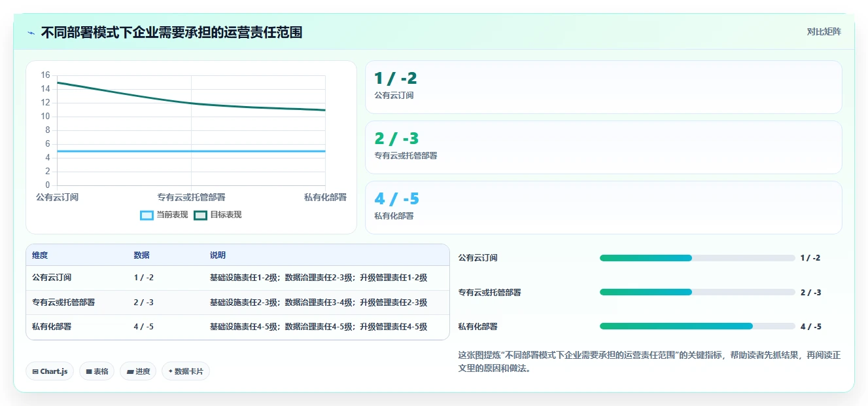The image size is (868, 406).
Task: Click the lightning icon beside the title
Action: (31, 33)
